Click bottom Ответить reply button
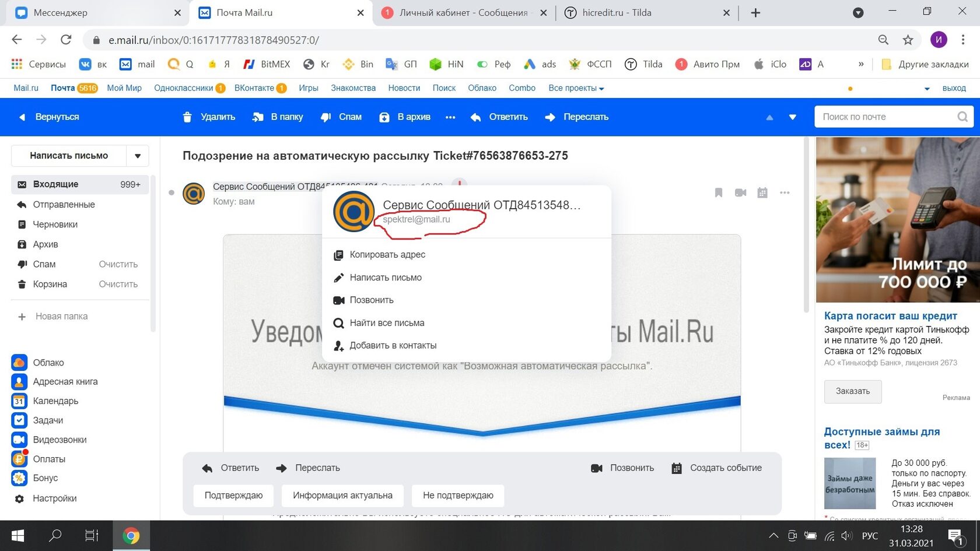The width and height of the screenshot is (980, 551). coord(230,468)
